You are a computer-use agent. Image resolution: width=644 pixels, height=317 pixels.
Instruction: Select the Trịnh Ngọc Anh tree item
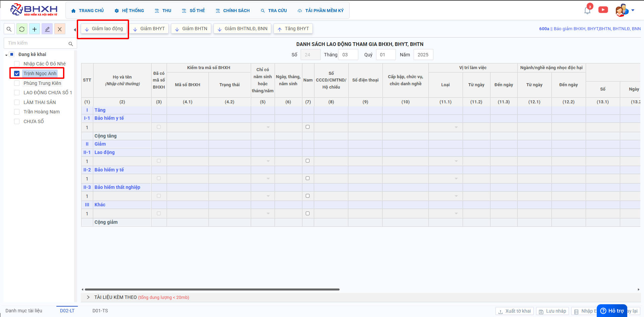[x=40, y=73]
